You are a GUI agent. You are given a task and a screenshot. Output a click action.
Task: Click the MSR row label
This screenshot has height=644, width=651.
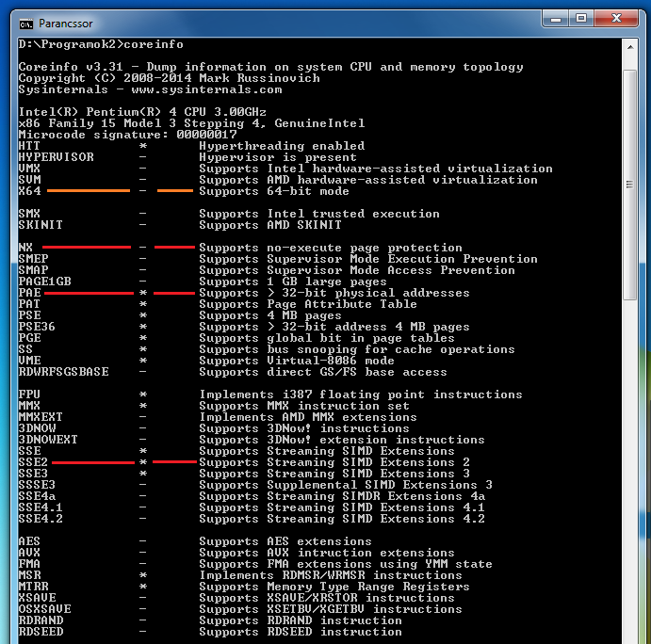pos(29,575)
